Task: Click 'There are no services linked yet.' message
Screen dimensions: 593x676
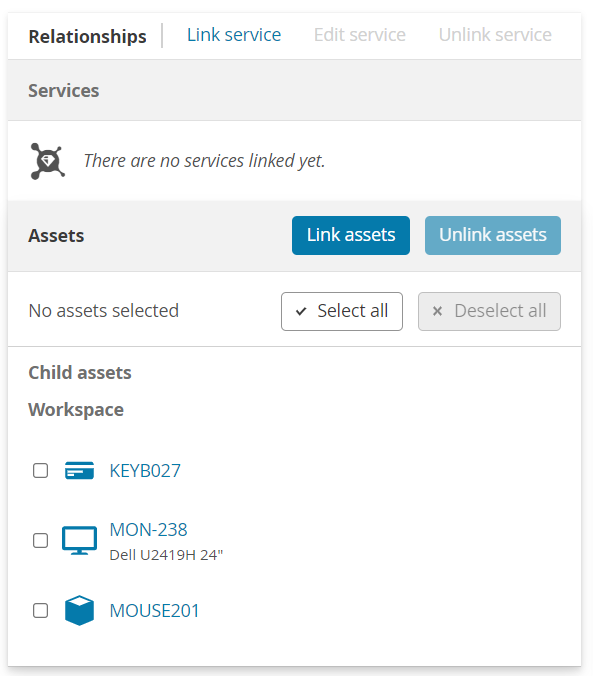Action: 204,161
